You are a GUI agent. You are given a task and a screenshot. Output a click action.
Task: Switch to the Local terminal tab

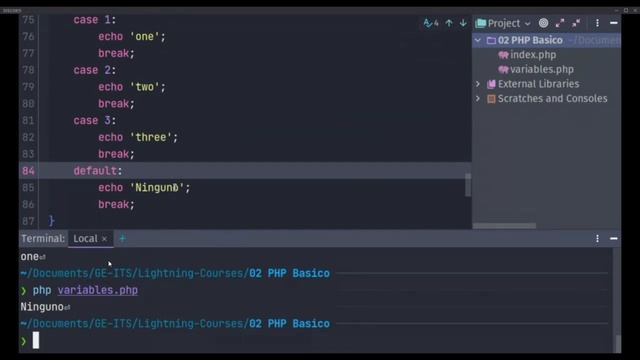point(85,238)
